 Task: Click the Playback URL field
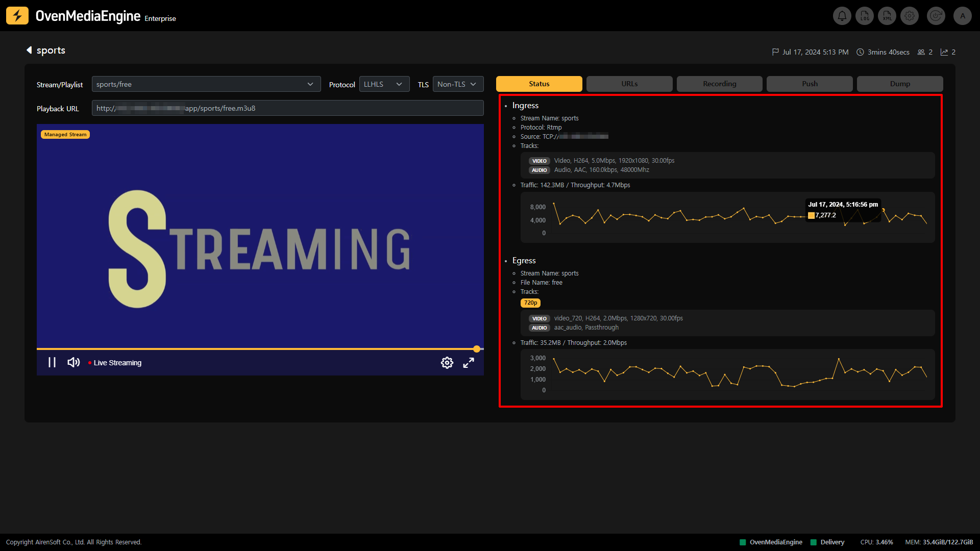pyautogui.click(x=287, y=108)
